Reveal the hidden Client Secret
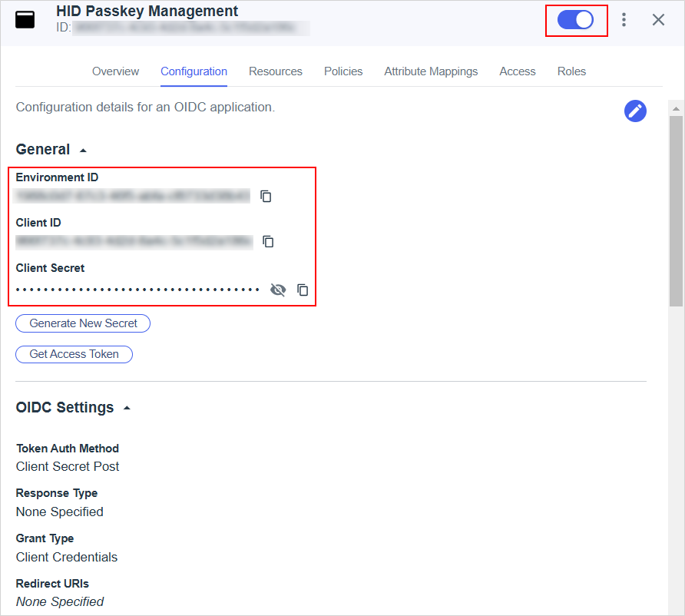Image resolution: width=685 pixels, height=616 pixels. tap(278, 290)
